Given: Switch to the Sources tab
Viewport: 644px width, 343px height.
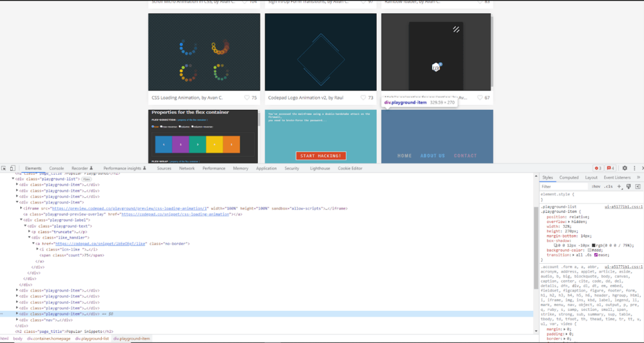Looking at the screenshot, I should 164,168.
